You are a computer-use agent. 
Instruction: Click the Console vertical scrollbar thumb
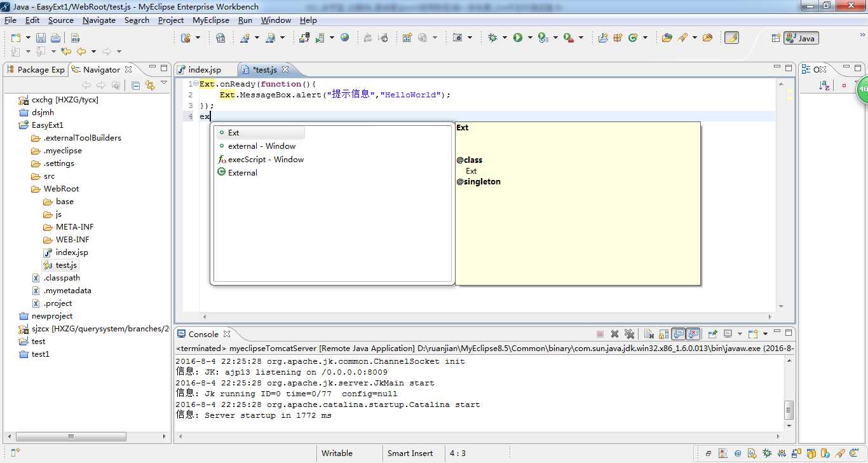coord(789,409)
